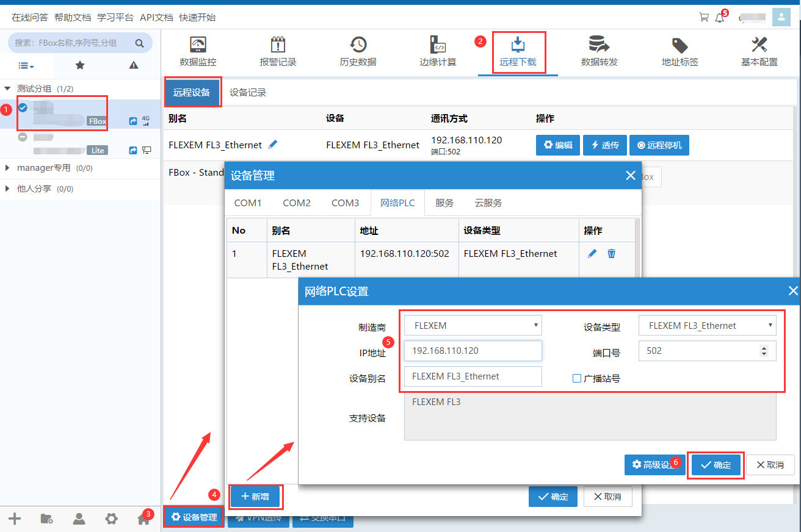This screenshot has width=801, height=532.
Task: Click the 编辑 edit button
Action: (x=558, y=145)
